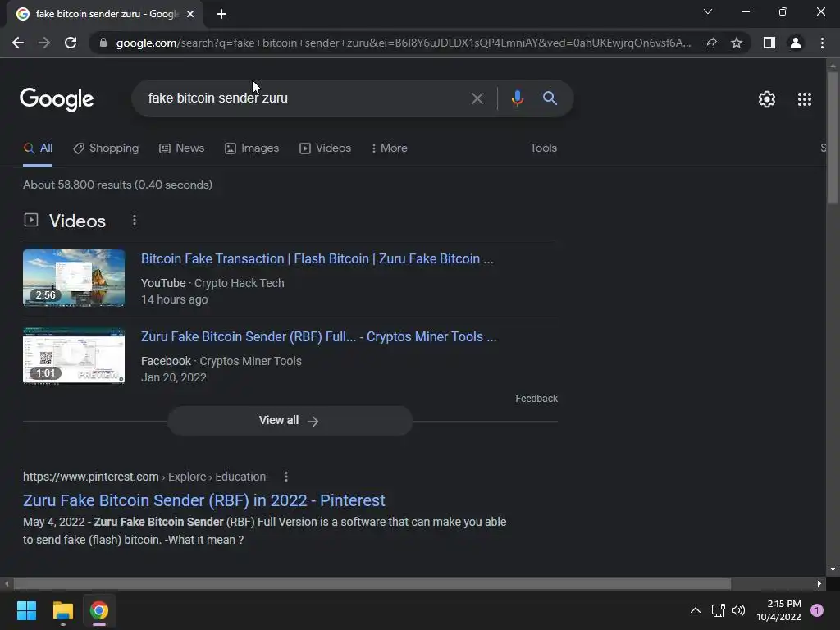The height and width of the screenshot is (630, 840).
Task: Click the forward navigation arrow
Action: (x=44, y=43)
